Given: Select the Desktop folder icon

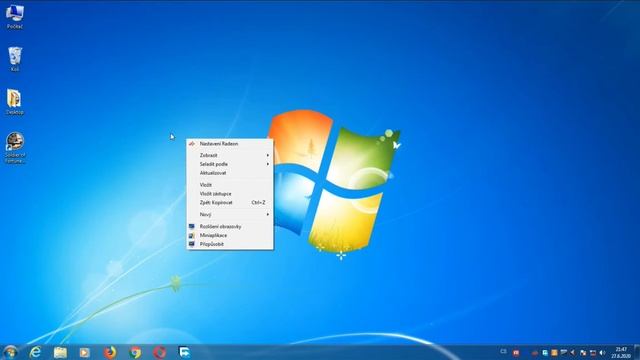Looking at the screenshot, I should click(15, 102).
